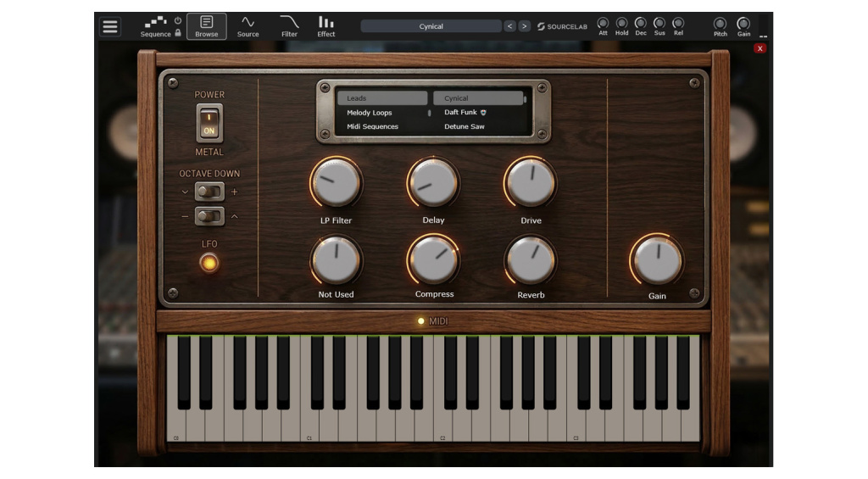Click the down chevron beside octave switch
The image size is (868, 479).
coord(185,192)
